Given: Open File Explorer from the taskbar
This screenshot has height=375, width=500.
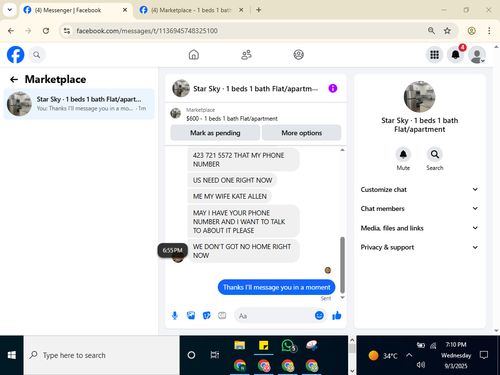Looking at the screenshot, I should pos(239,346).
